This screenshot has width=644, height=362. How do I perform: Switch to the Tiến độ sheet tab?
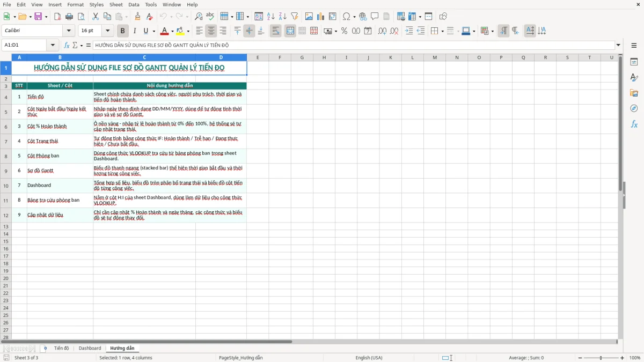61,348
